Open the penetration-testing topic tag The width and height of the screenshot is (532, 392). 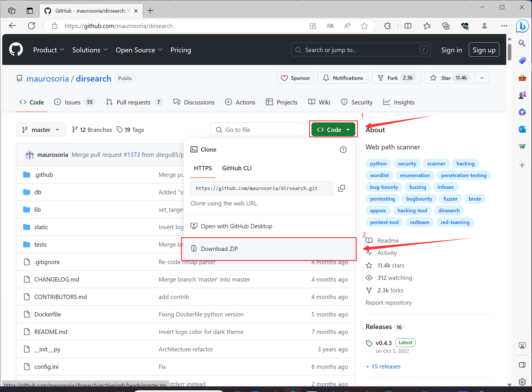tap(464, 175)
